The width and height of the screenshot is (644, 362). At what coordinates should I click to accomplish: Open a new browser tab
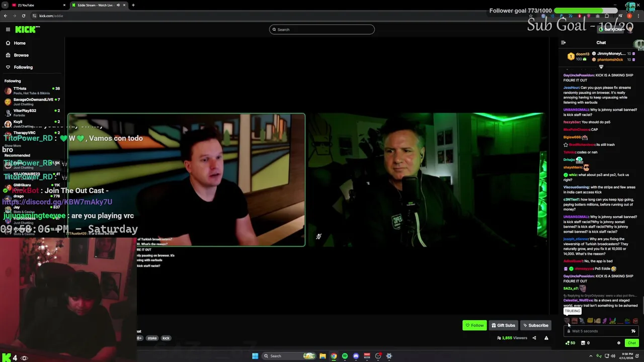(133, 5)
